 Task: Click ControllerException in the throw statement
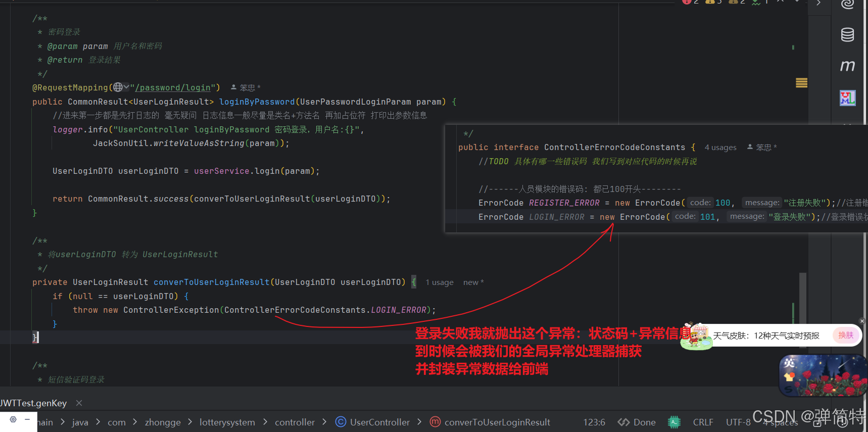(x=171, y=310)
